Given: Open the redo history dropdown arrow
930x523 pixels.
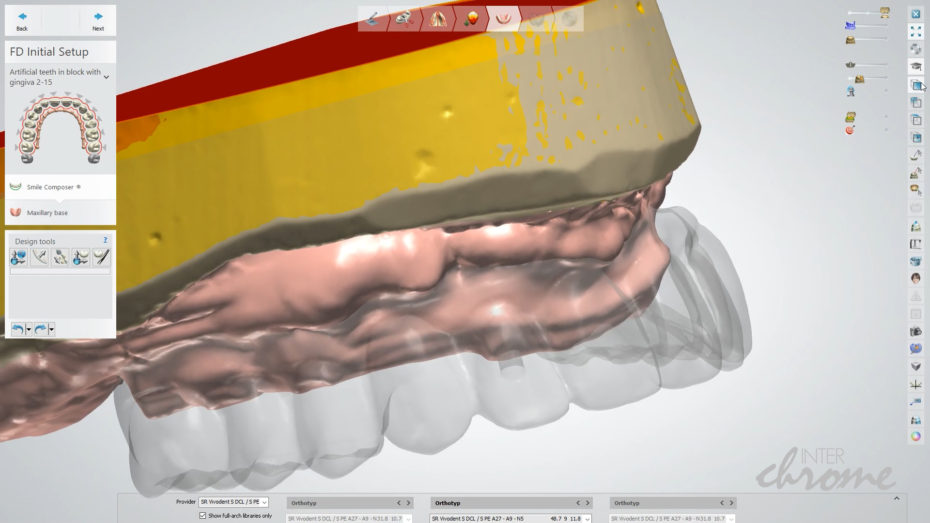Looking at the screenshot, I should point(52,329).
